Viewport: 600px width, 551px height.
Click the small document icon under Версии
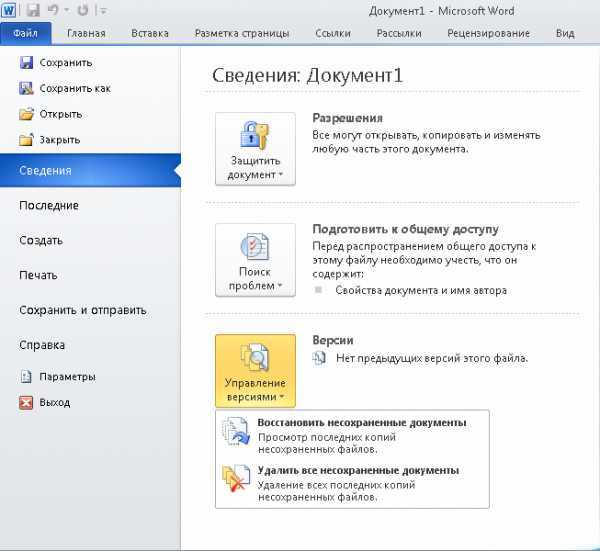pos(319,358)
